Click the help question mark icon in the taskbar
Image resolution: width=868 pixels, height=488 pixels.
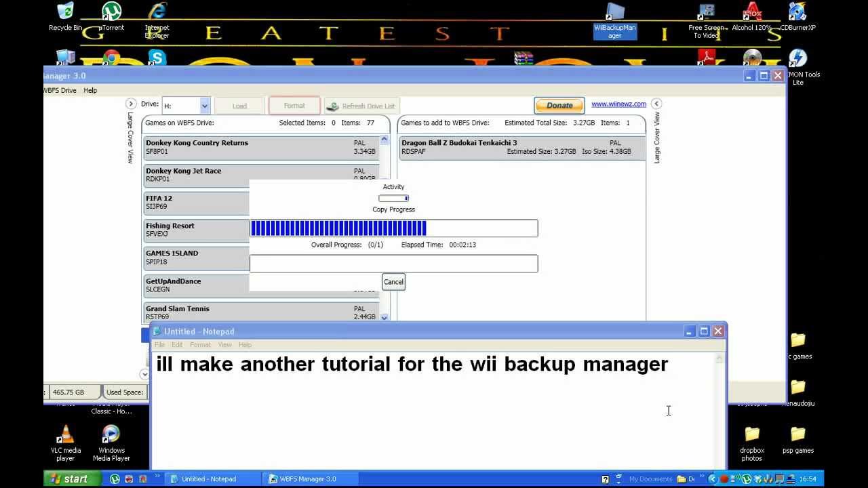(x=606, y=479)
